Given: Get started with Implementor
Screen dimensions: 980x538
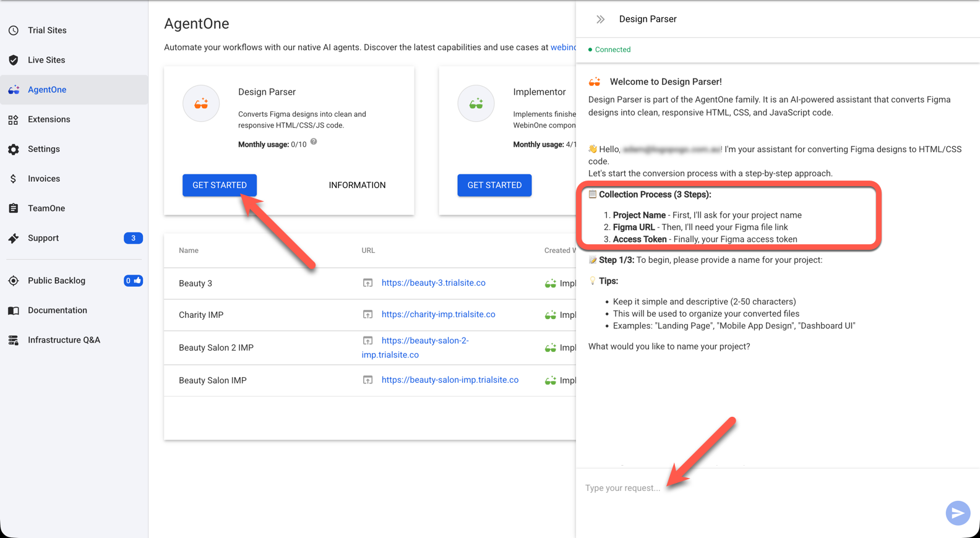Looking at the screenshot, I should click(494, 185).
